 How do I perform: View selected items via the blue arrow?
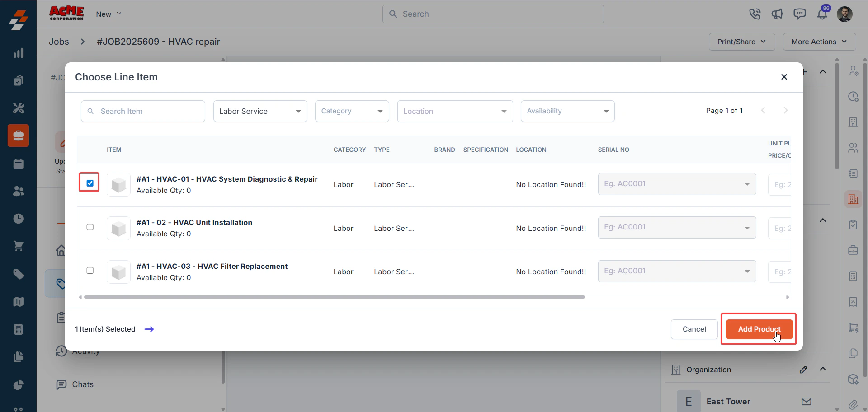pos(149,329)
